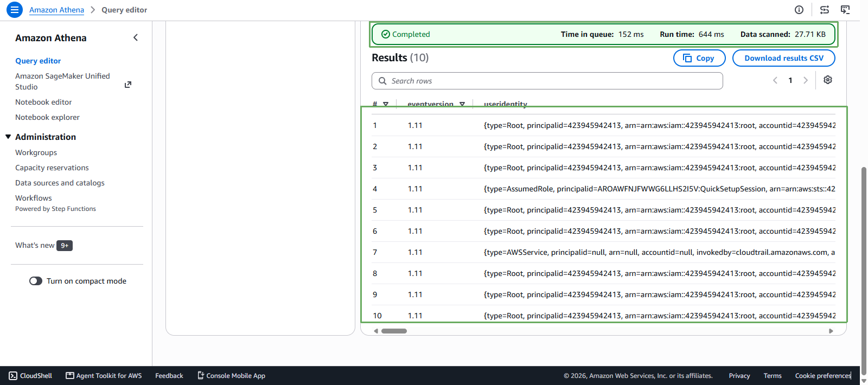Open Agent Toolkit for AWS
This screenshot has width=868, height=385.
[104, 376]
